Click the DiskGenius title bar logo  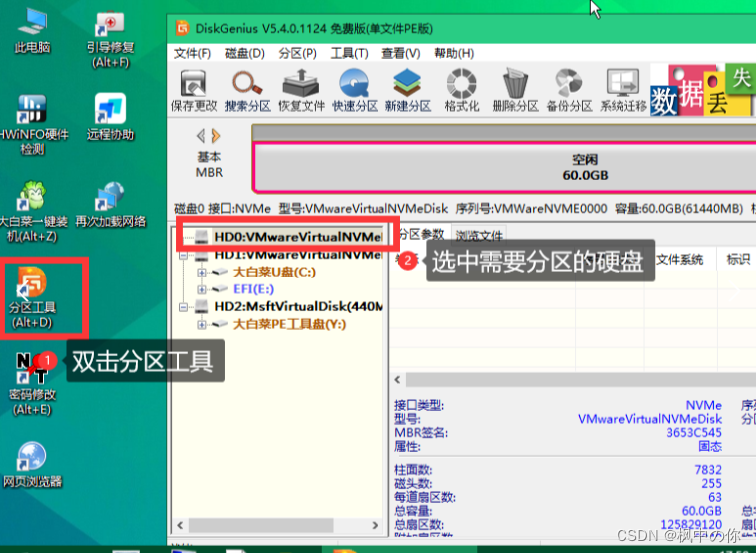182,28
